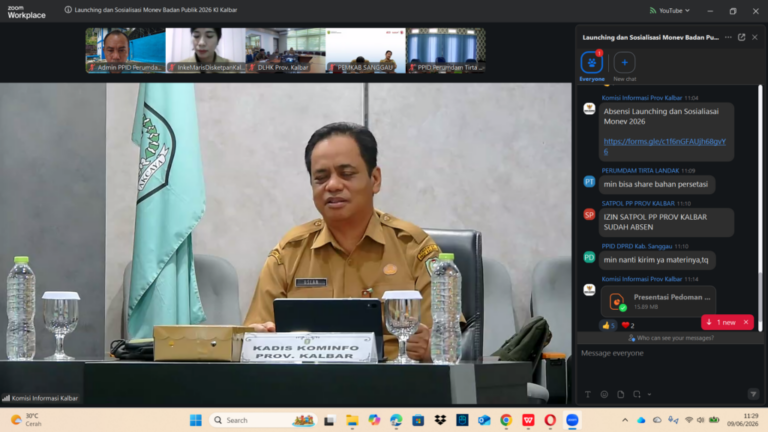Send the chat message
This screenshot has height=432, width=768.
[x=753, y=394]
